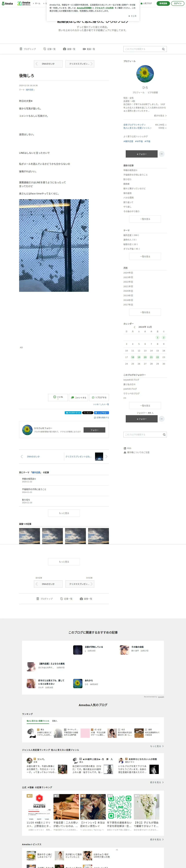186x868 pixels.
Task: Click the Ameba 20th Anniversary logo
Action: tap(24, 3)
